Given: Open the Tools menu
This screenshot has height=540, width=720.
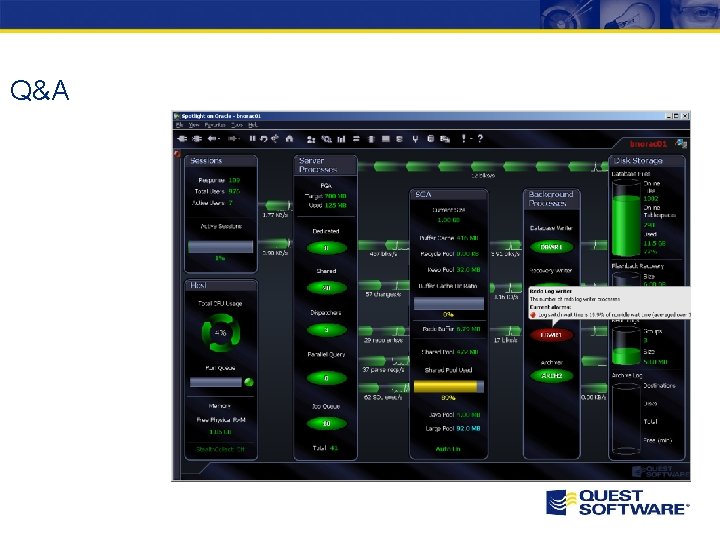Looking at the screenshot, I should 237,125.
